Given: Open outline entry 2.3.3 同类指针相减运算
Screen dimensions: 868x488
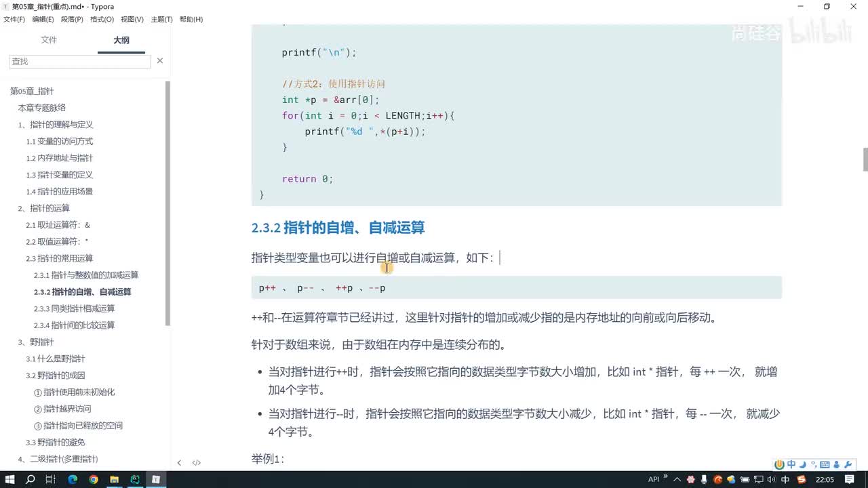Looking at the screenshot, I should [75, 308].
